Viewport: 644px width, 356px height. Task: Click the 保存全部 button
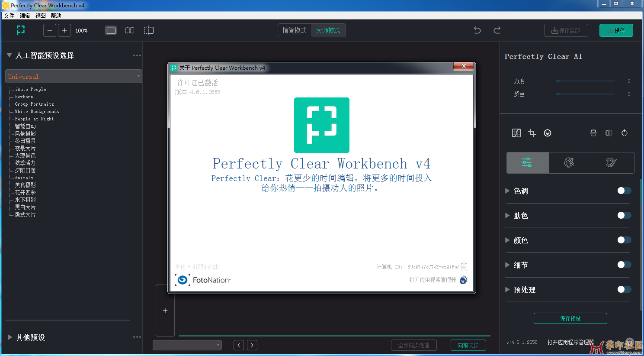coord(566,30)
